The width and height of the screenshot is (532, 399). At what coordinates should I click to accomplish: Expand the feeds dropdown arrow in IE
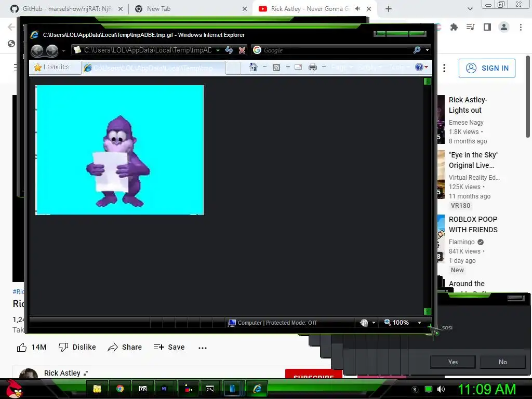(288, 67)
